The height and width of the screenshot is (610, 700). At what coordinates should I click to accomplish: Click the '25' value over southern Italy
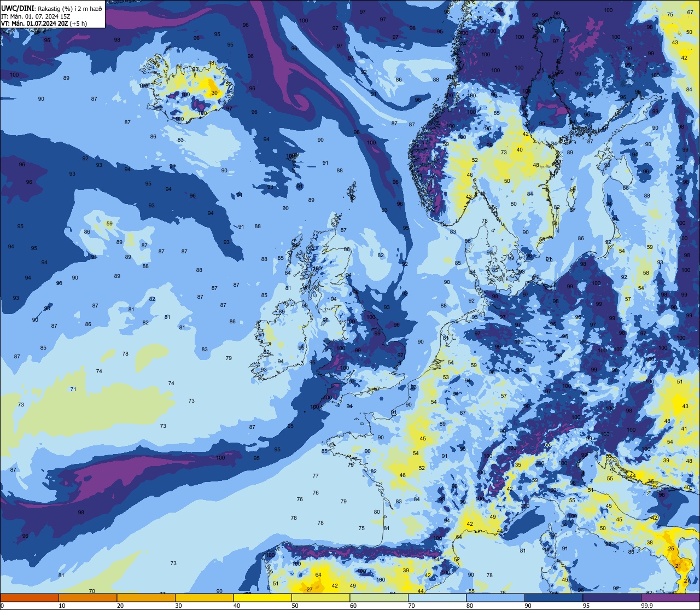point(672,549)
